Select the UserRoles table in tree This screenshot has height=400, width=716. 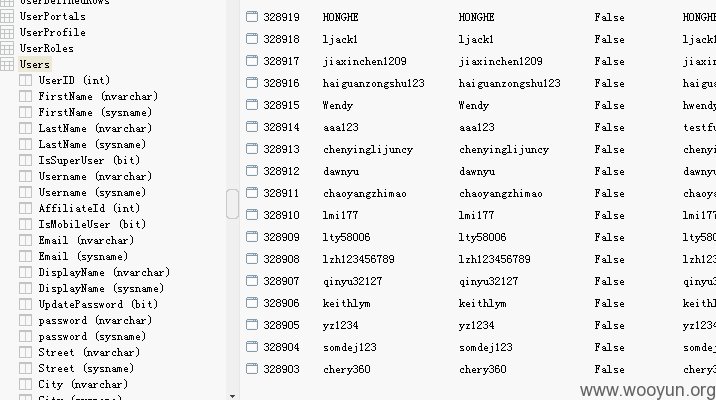(47, 48)
